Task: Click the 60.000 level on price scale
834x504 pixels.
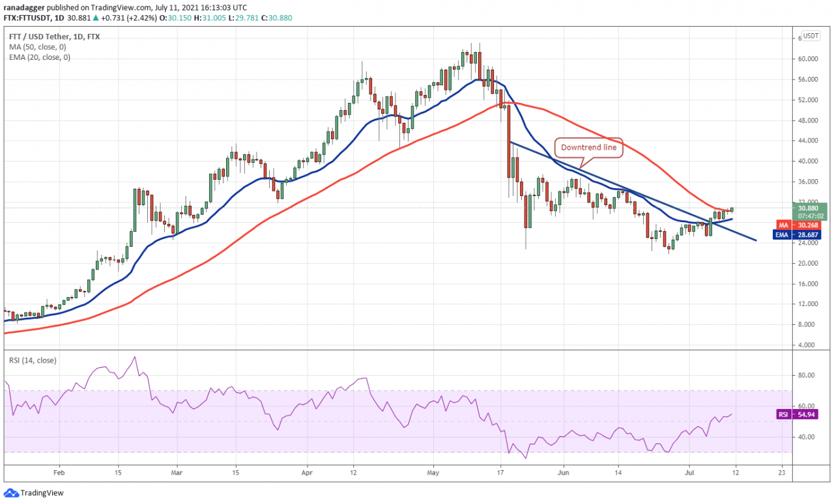Action: coord(808,59)
